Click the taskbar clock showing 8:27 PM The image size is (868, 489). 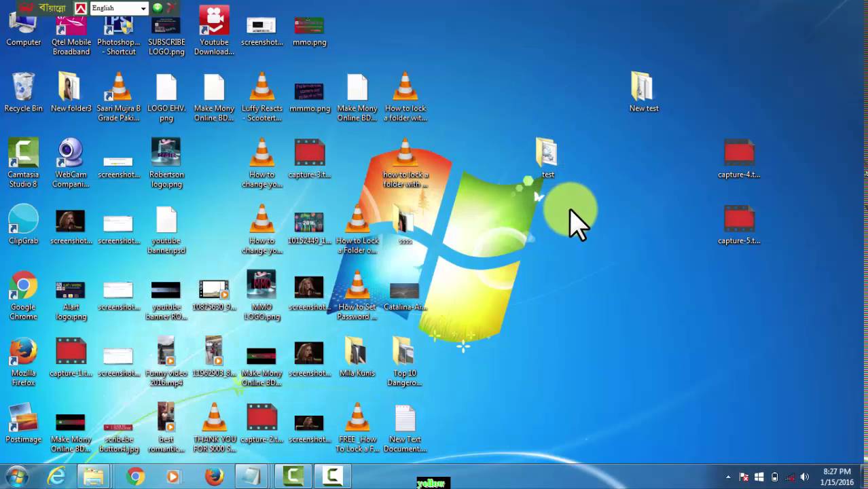pos(837,477)
